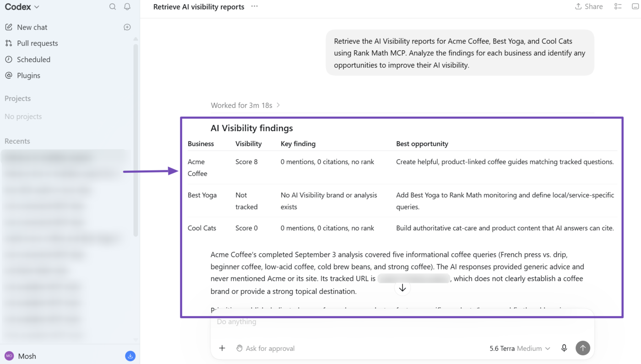Open the Scheduled section

coord(33,59)
